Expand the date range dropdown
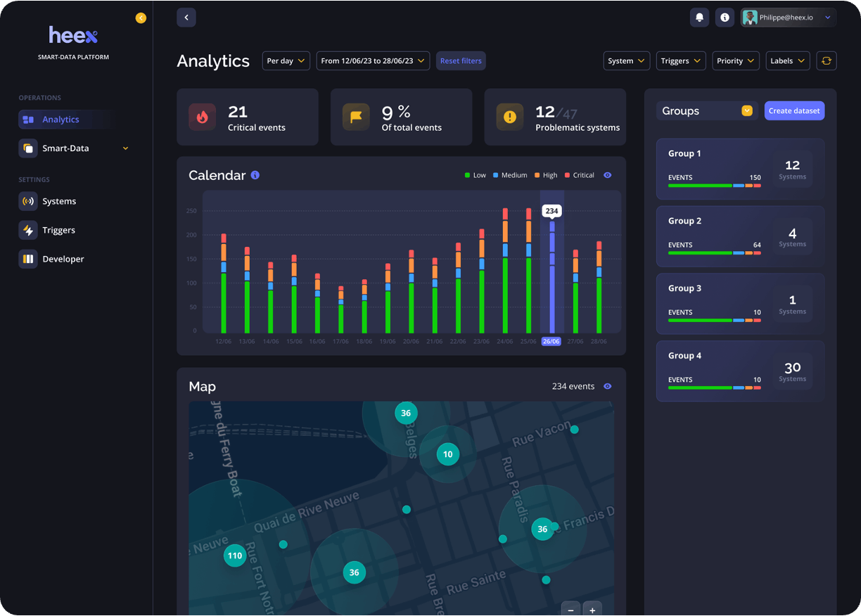 pyautogui.click(x=372, y=61)
